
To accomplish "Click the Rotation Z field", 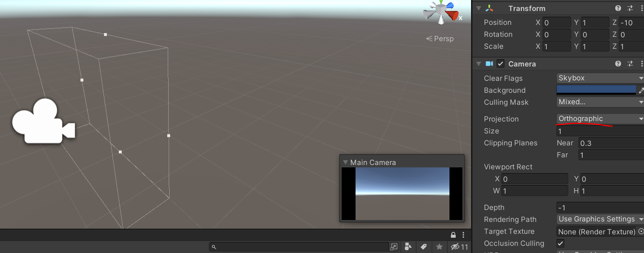I will pyautogui.click(x=631, y=34).
